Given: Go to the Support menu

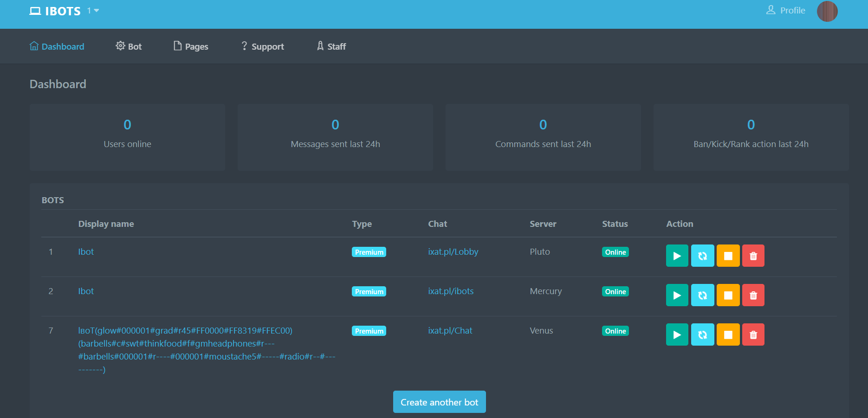Looking at the screenshot, I should pos(263,46).
